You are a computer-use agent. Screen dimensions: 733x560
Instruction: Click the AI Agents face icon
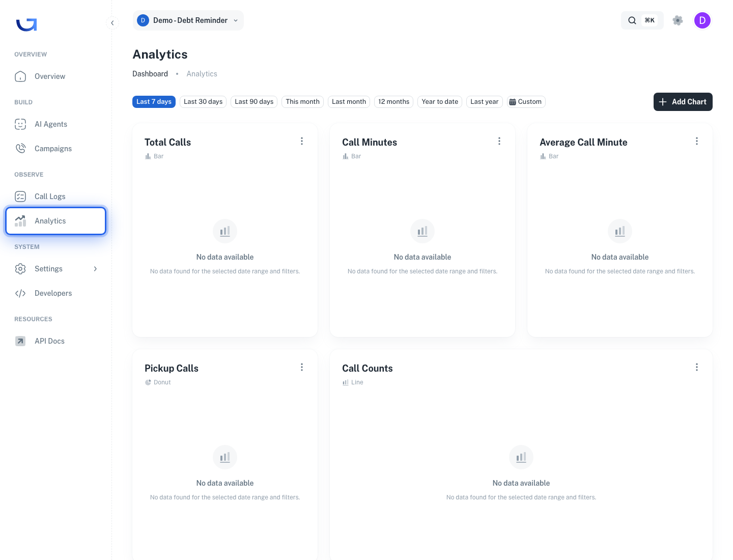click(20, 124)
